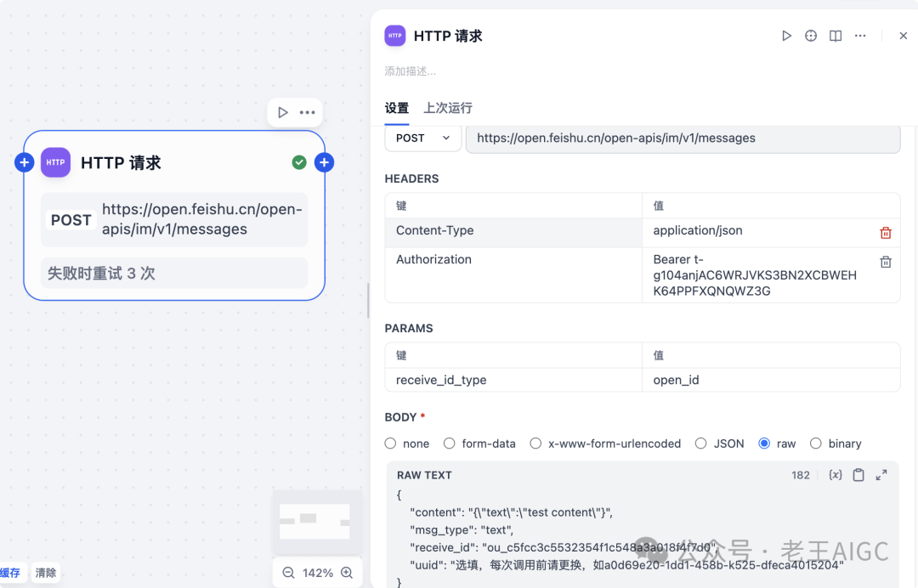The image size is (918, 588).
Task: Delete the Content-Type header row
Action: point(885,233)
